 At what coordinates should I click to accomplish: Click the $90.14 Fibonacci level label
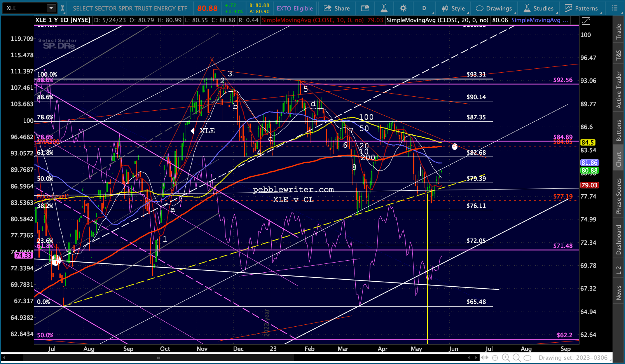476,97
